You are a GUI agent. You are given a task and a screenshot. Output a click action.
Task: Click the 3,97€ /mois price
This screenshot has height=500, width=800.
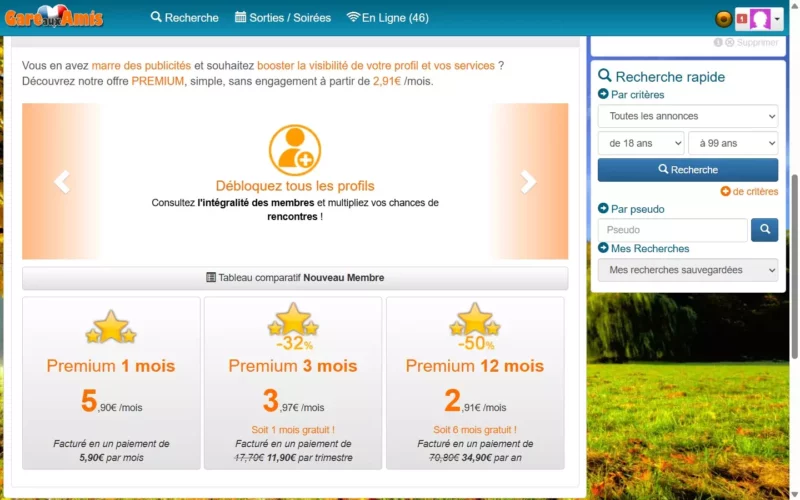point(293,401)
